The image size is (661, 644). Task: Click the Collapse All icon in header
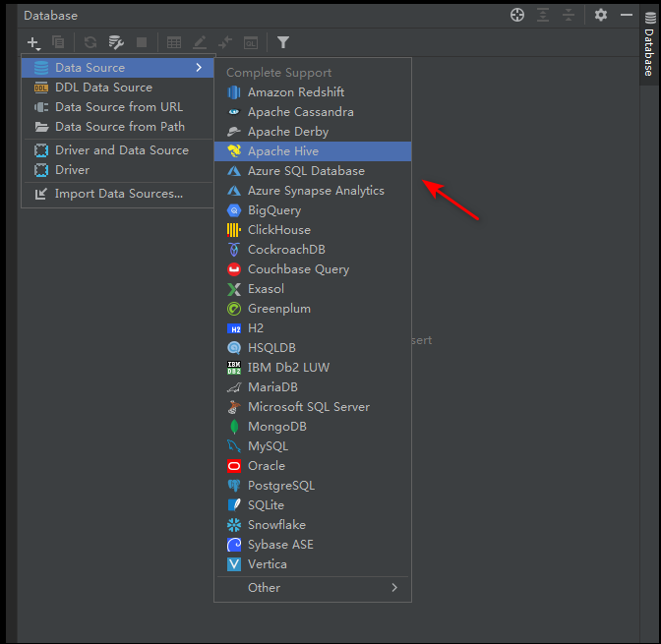click(x=569, y=15)
